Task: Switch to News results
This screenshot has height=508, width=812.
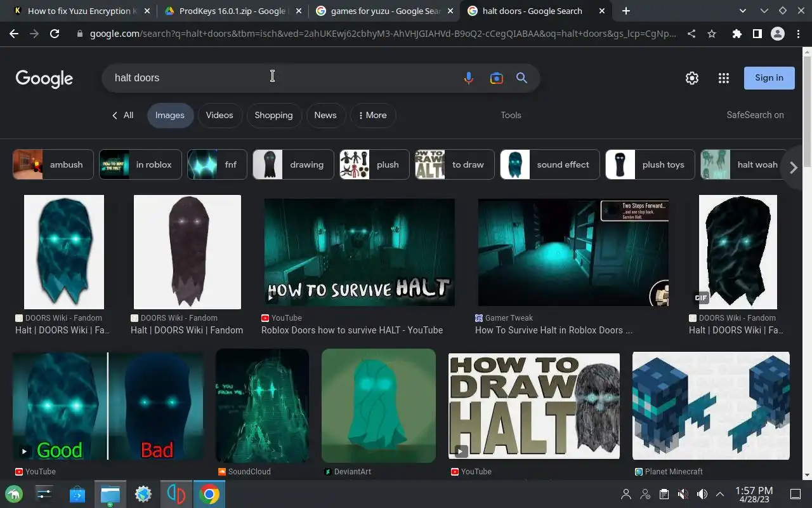Action: pos(325,115)
